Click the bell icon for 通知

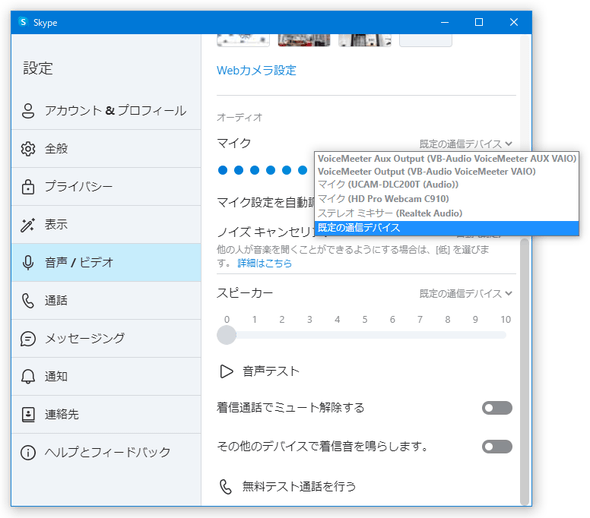tap(28, 376)
